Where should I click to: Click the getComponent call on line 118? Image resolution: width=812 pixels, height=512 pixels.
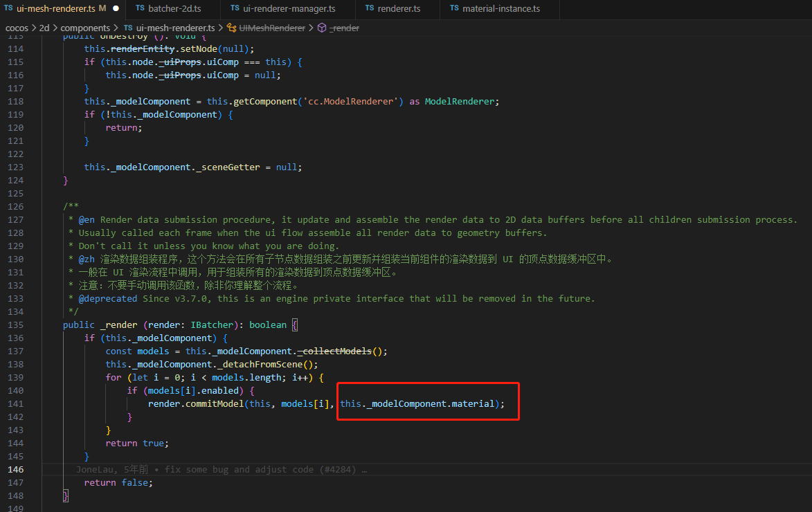coord(265,102)
